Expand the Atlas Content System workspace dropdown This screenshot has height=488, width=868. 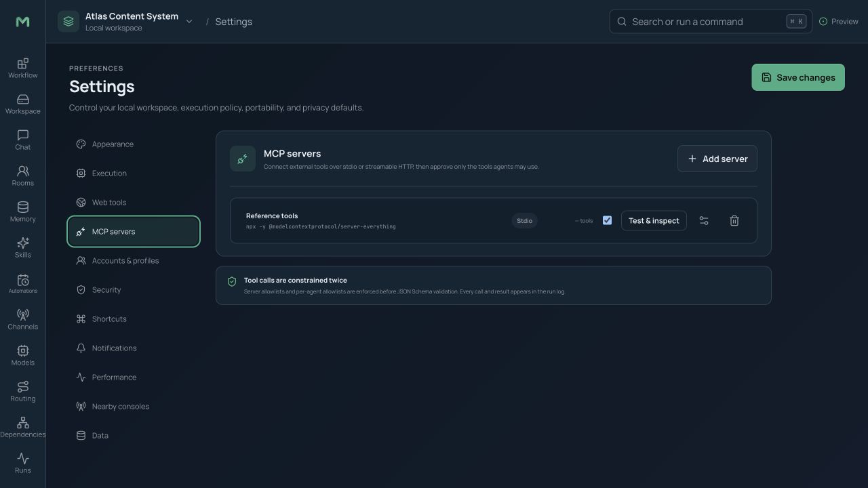tap(189, 22)
